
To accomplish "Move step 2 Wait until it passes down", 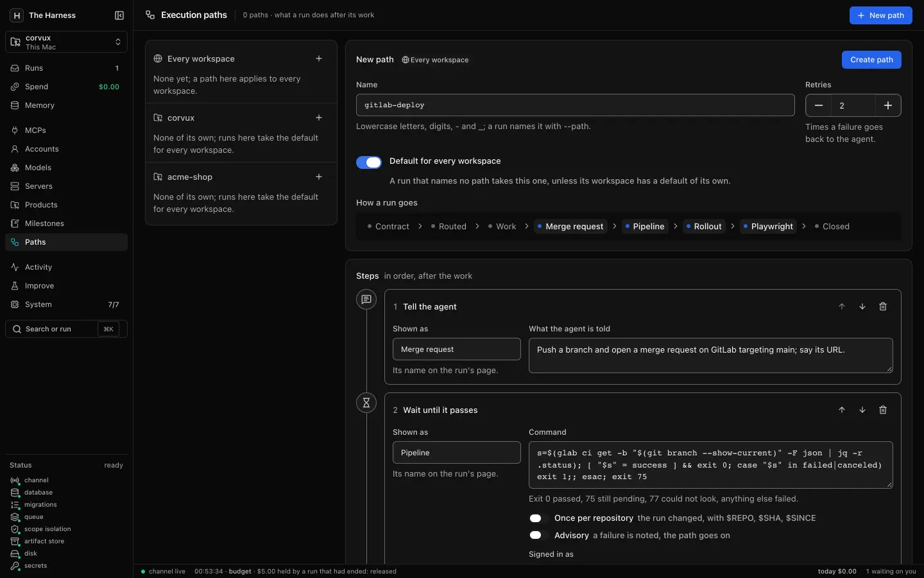I will click(x=862, y=410).
